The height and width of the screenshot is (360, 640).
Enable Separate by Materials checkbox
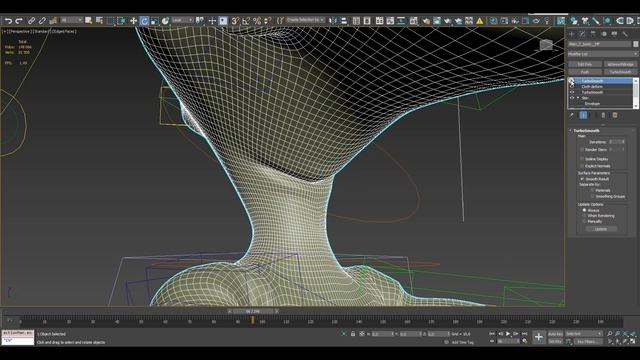point(592,191)
